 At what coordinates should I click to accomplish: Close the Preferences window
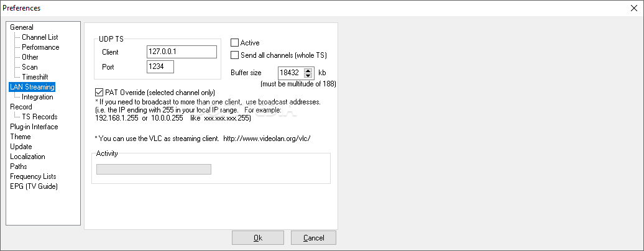tap(635, 8)
